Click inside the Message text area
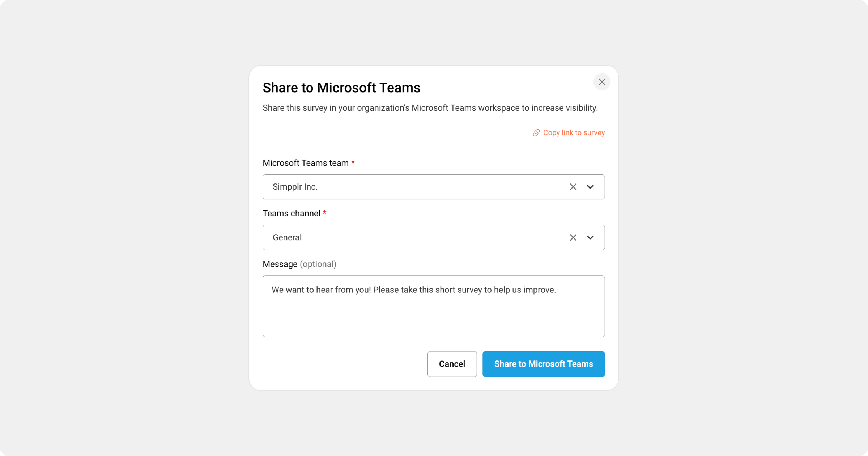868x456 pixels. [x=434, y=306]
